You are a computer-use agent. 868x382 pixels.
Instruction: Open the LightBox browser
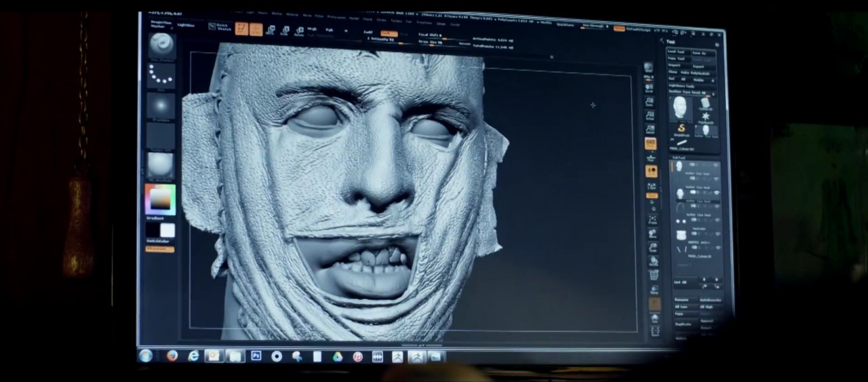pyautogui.click(x=185, y=25)
